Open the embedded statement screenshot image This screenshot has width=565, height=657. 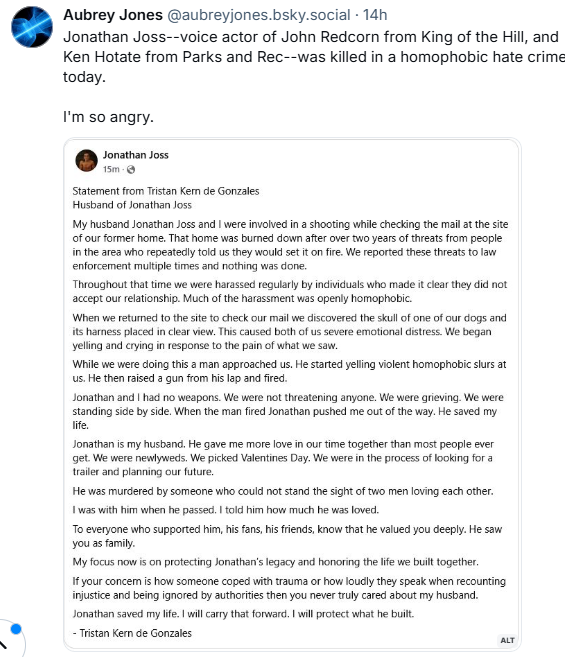[293, 394]
